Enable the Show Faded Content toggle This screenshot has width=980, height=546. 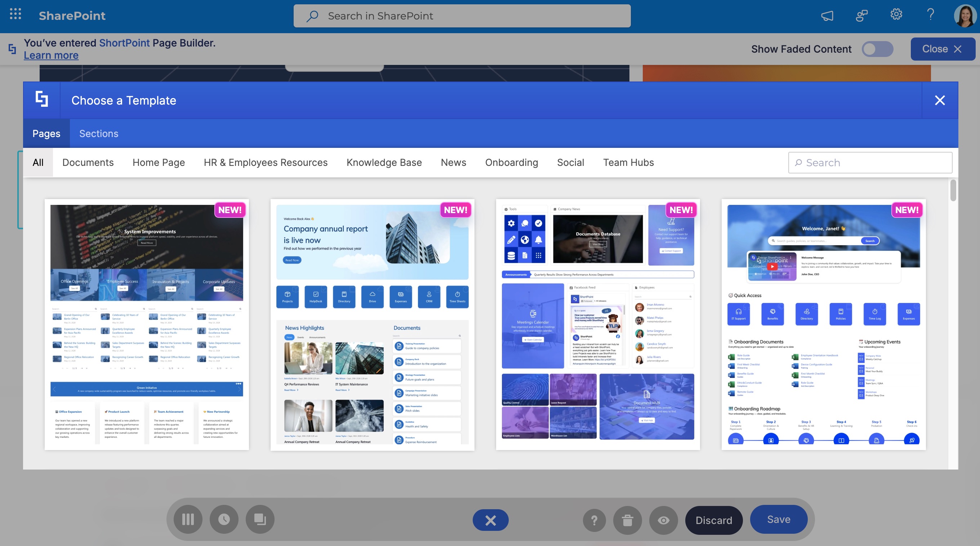click(x=878, y=49)
